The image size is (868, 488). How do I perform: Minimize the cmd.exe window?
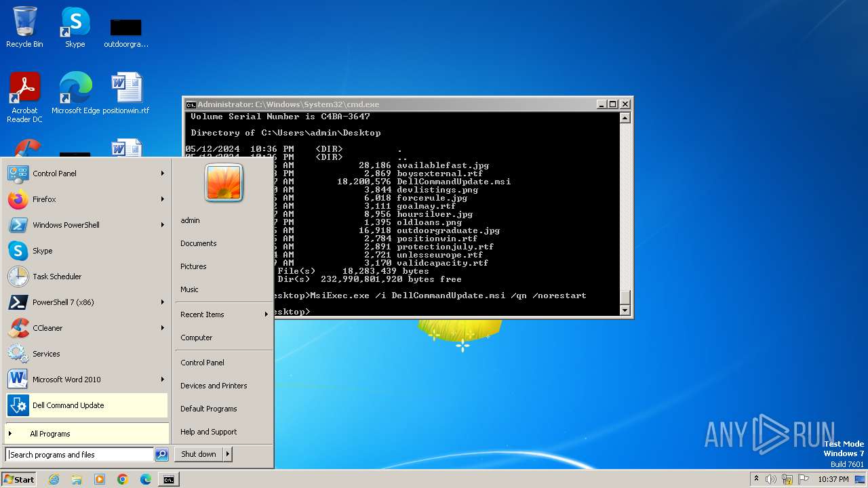(x=601, y=104)
